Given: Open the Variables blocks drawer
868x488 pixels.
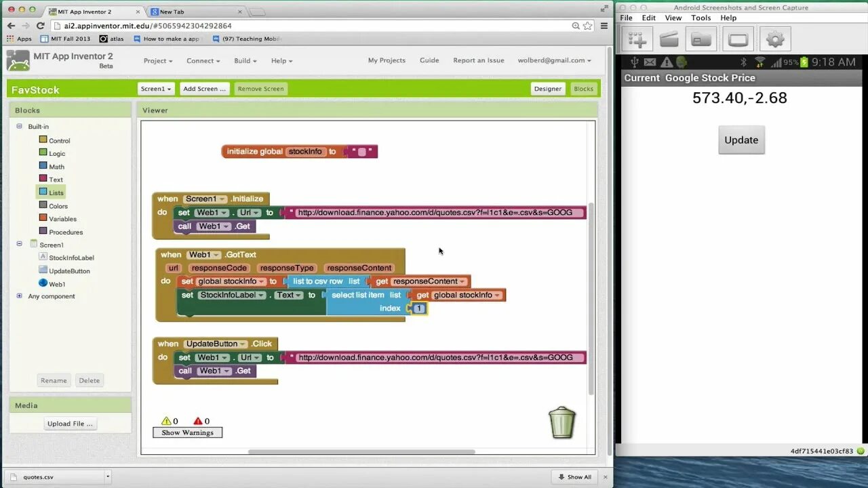Looking at the screenshot, I should tap(58, 218).
